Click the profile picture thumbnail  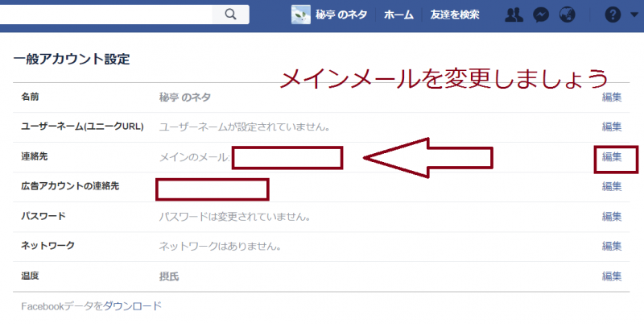pyautogui.click(x=300, y=15)
